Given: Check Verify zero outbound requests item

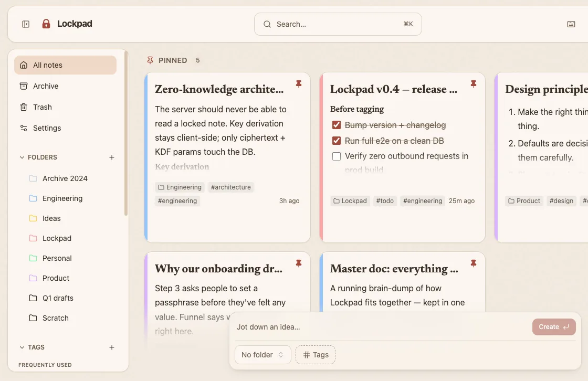Looking at the screenshot, I should coord(337,156).
